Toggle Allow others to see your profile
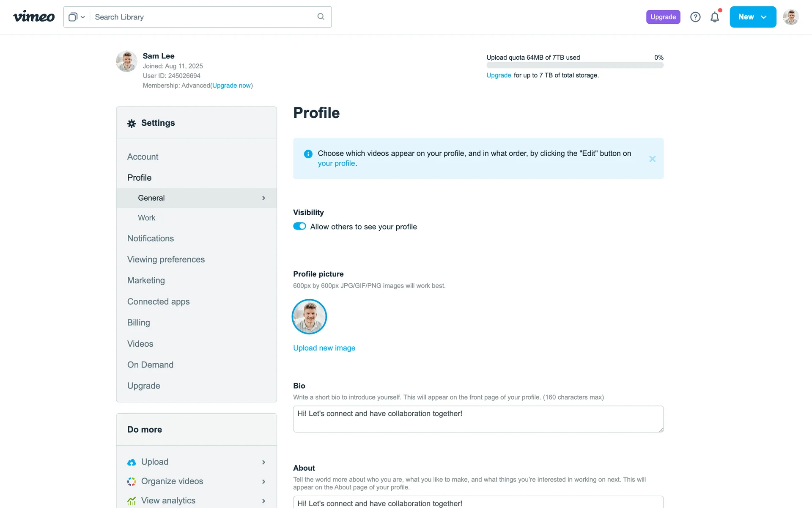This screenshot has height=508, width=812. (299, 226)
